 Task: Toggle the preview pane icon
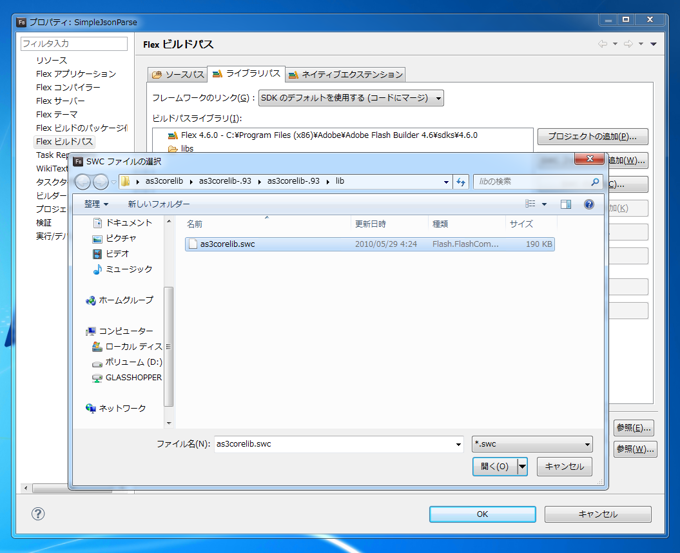click(566, 204)
